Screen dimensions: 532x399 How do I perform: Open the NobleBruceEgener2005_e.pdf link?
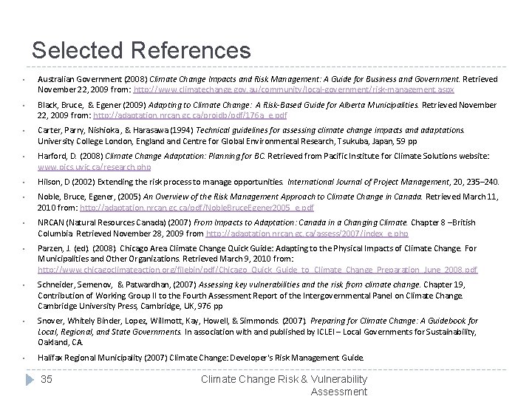197,208
